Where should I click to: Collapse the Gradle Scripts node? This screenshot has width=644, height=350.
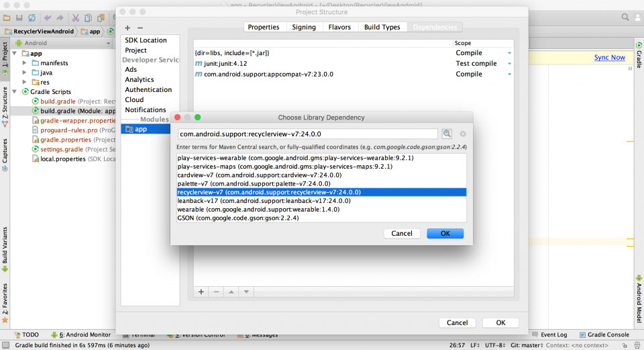pos(15,91)
